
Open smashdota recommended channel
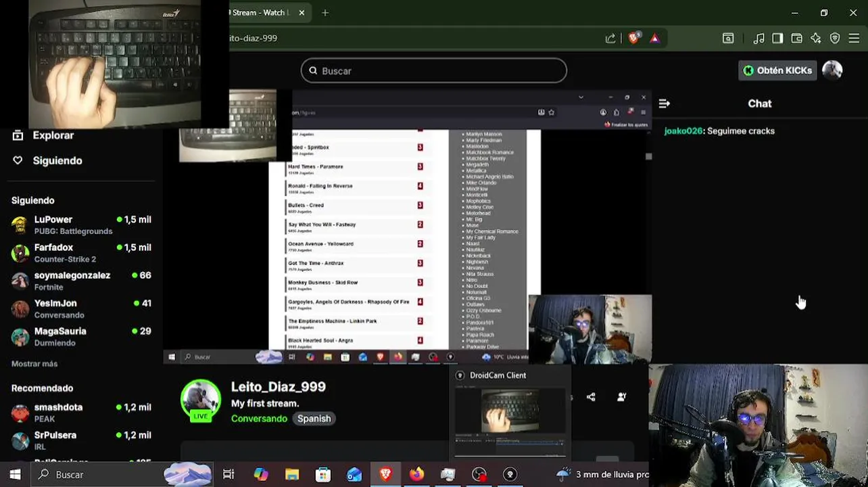(x=81, y=413)
